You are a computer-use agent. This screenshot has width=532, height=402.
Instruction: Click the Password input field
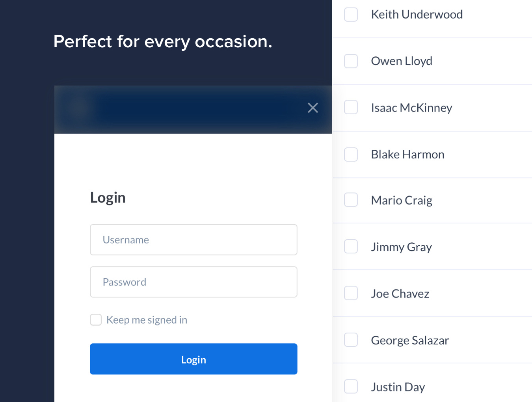pos(193,282)
